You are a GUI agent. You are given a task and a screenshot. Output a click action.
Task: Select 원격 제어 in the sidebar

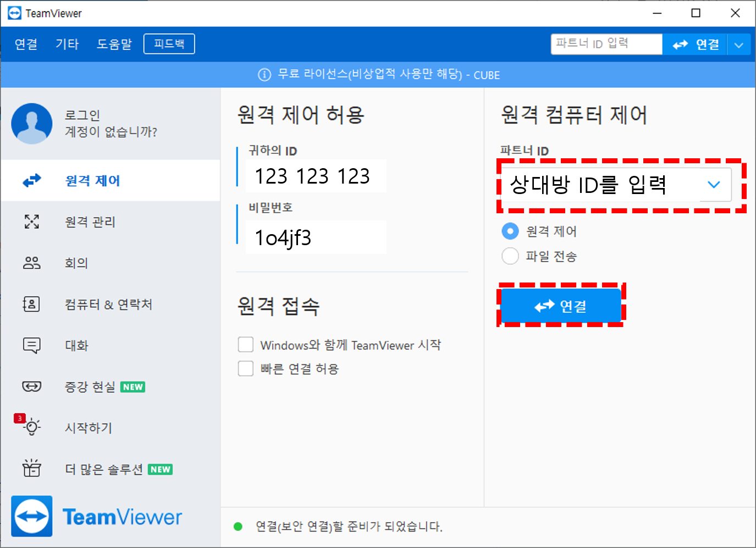111,180
